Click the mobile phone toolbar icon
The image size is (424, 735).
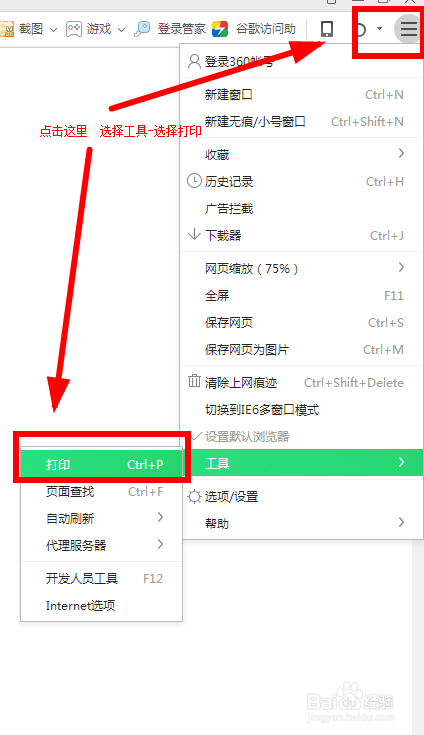327,29
